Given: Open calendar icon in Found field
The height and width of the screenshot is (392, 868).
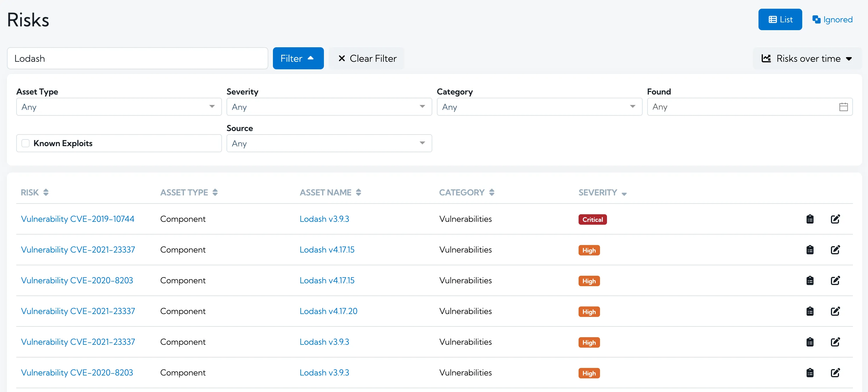Looking at the screenshot, I should 843,107.
